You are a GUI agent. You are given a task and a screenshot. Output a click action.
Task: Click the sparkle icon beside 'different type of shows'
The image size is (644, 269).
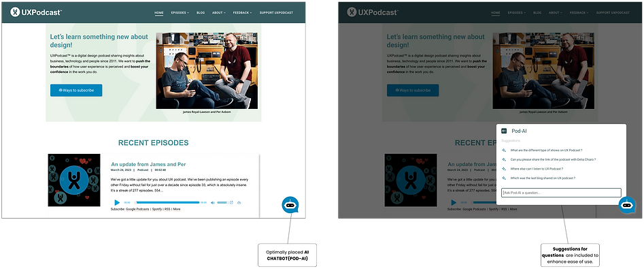[x=504, y=150]
